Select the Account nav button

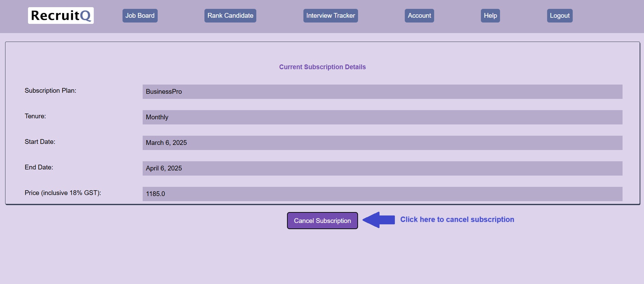419,16
